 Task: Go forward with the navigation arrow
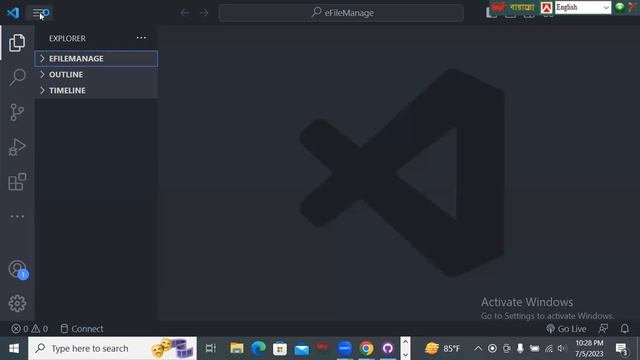point(204,13)
